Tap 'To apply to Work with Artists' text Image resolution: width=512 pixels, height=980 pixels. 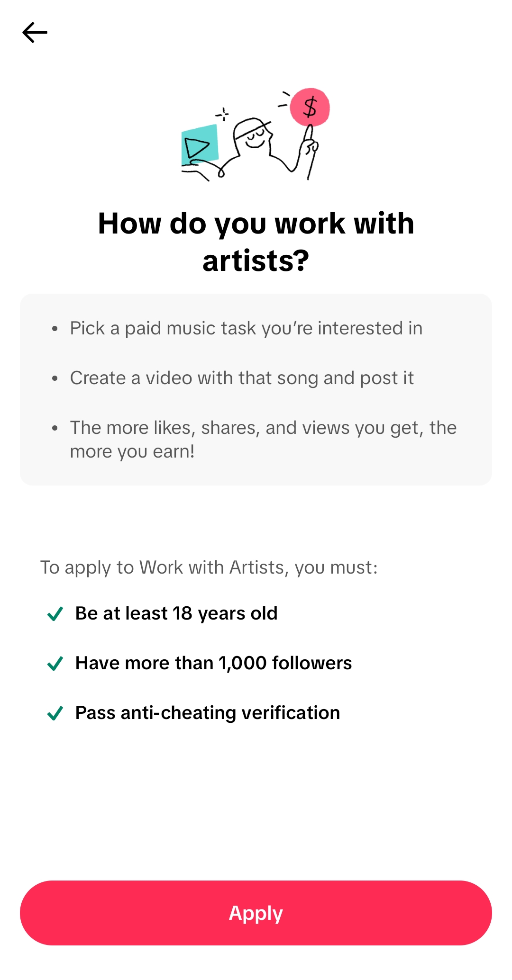coord(209,567)
